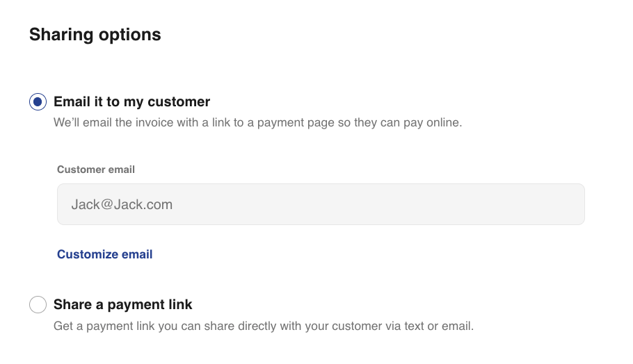Click the "Sharing options" heading
The image size is (633, 364).
tap(95, 35)
